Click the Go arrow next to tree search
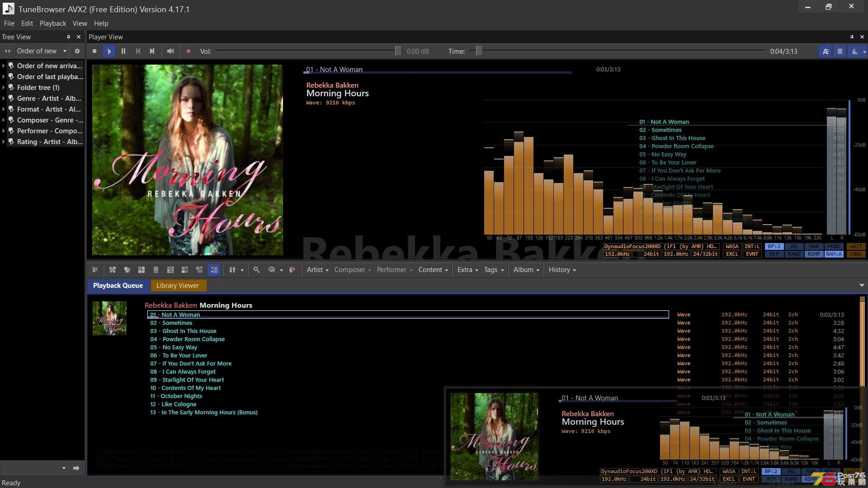 point(76,468)
